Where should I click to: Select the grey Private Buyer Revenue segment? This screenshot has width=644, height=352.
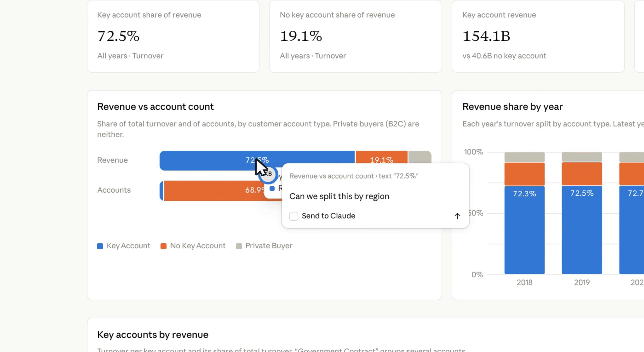pyautogui.click(x=420, y=157)
